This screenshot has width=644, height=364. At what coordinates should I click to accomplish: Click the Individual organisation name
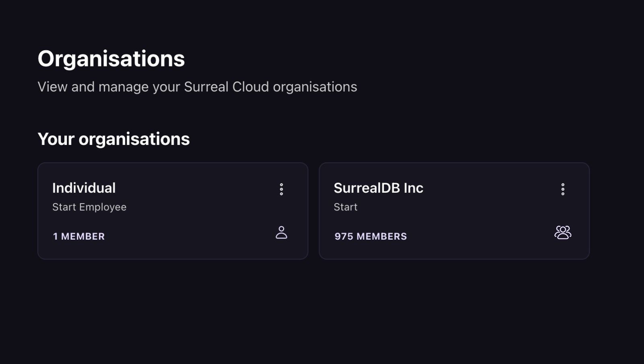pyautogui.click(x=84, y=188)
